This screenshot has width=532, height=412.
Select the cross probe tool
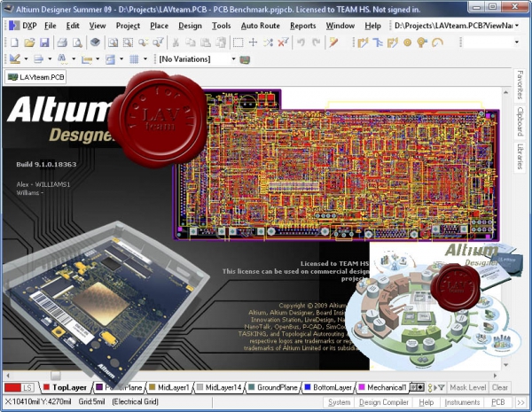[x=333, y=43]
